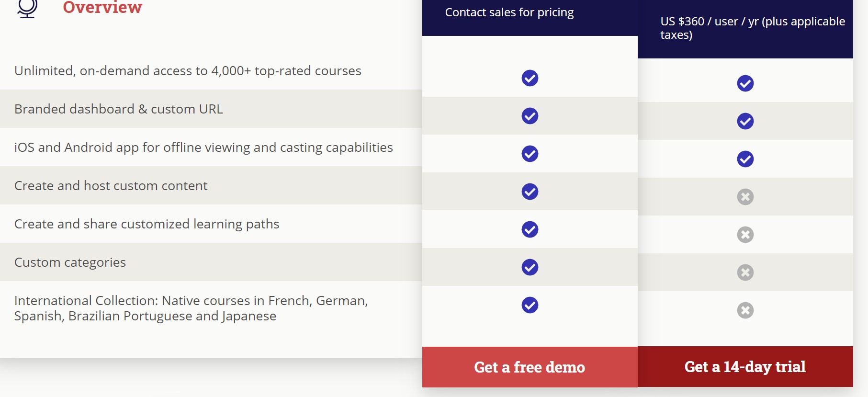Click the Contact sales for pricing header
868x397 pixels.
(509, 12)
